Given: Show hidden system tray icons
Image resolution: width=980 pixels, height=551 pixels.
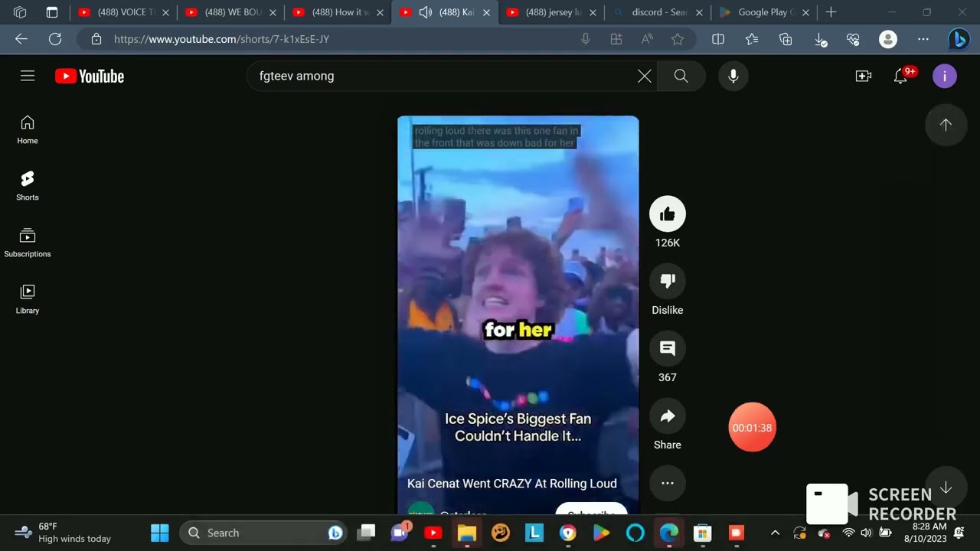Looking at the screenshot, I should 775,533.
